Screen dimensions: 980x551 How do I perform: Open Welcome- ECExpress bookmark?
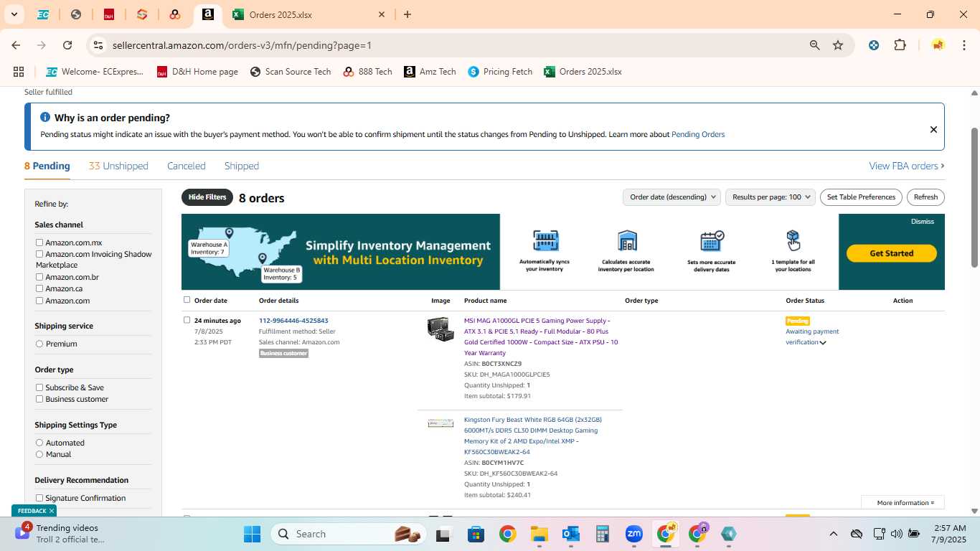click(x=95, y=72)
